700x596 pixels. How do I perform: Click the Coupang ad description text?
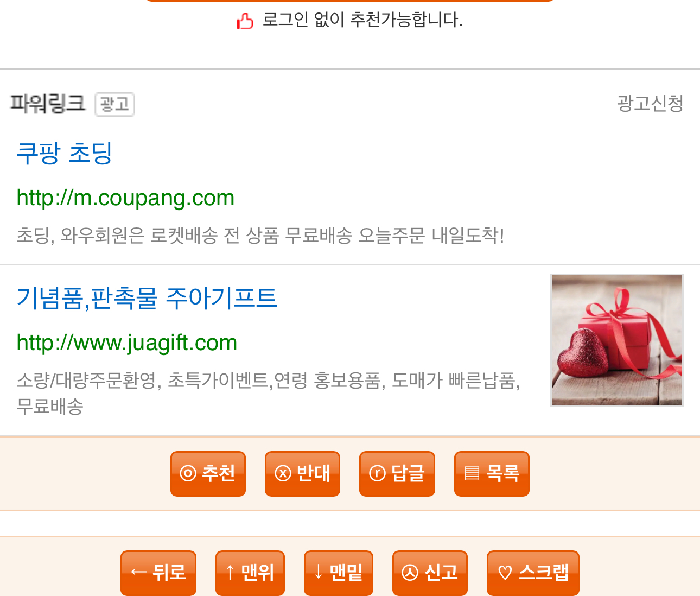(x=260, y=236)
